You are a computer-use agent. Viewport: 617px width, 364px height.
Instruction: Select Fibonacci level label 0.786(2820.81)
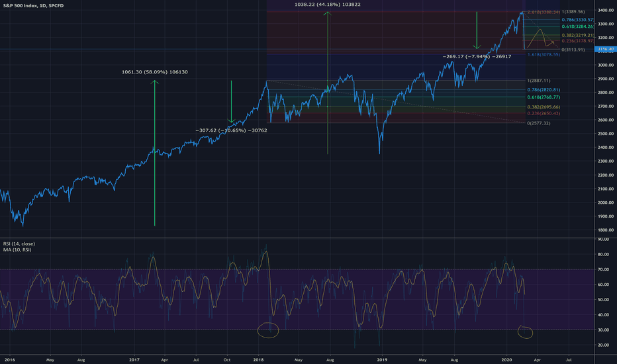click(544, 90)
